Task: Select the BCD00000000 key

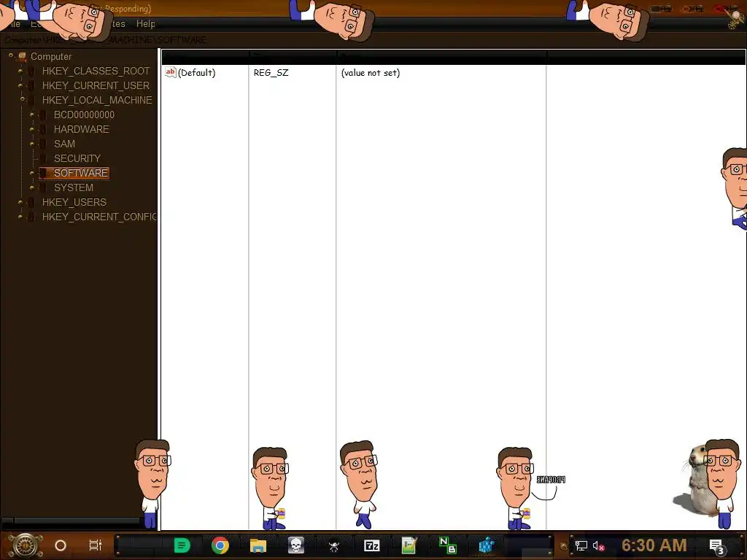Action: point(84,114)
